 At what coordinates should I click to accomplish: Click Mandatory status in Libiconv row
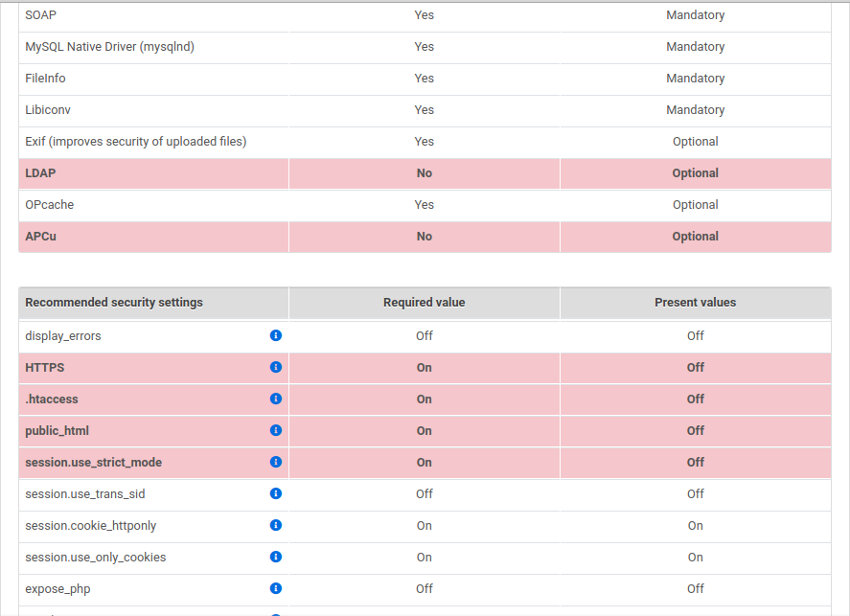(696, 110)
